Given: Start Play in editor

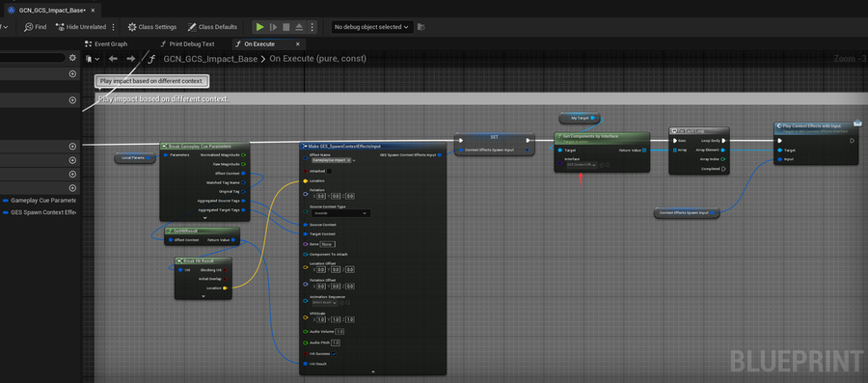Looking at the screenshot, I should [259, 27].
